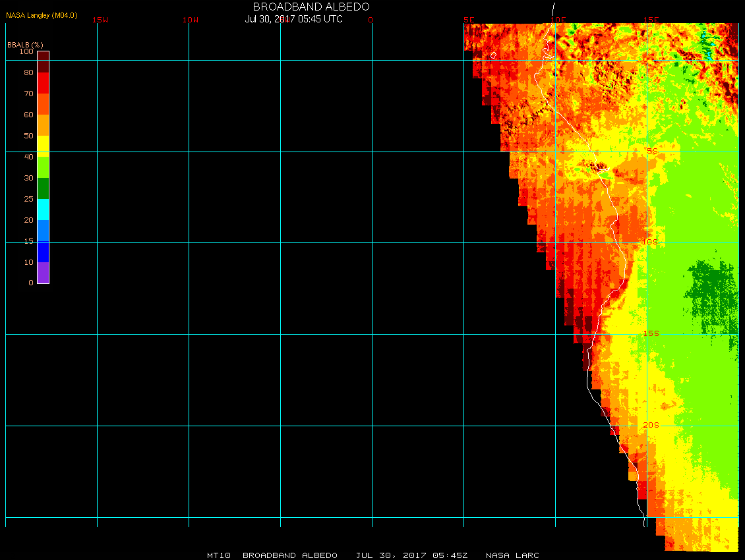Click the 10W longitude label

190,20
